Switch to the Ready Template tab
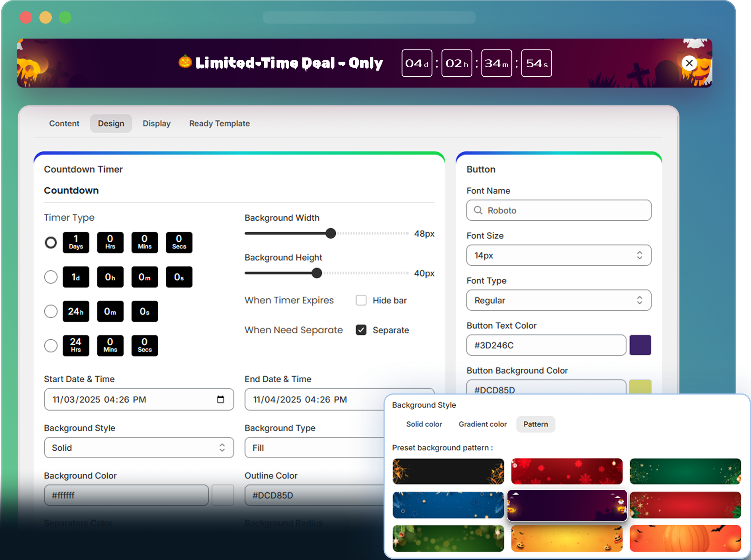This screenshot has width=751, height=560. pyautogui.click(x=219, y=123)
